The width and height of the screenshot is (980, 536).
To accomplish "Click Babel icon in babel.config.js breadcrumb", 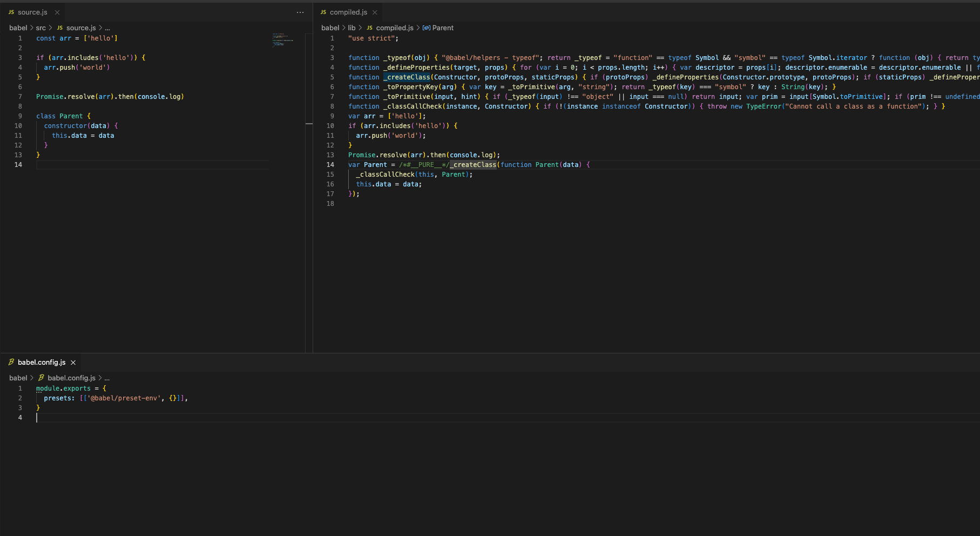I will pos(41,378).
